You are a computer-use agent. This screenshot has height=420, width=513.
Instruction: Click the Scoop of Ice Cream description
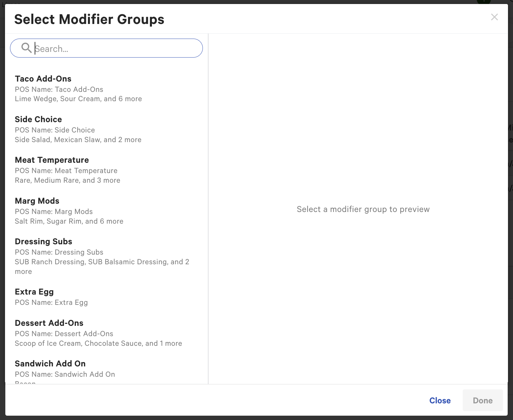[x=98, y=343]
